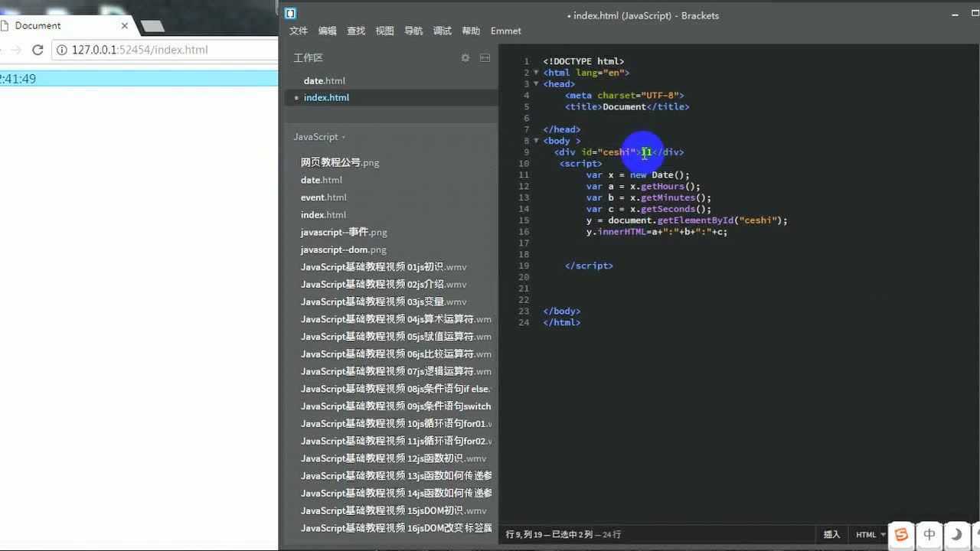Click the split view editor icon
The image size is (980, 551).
pos(485,57)
